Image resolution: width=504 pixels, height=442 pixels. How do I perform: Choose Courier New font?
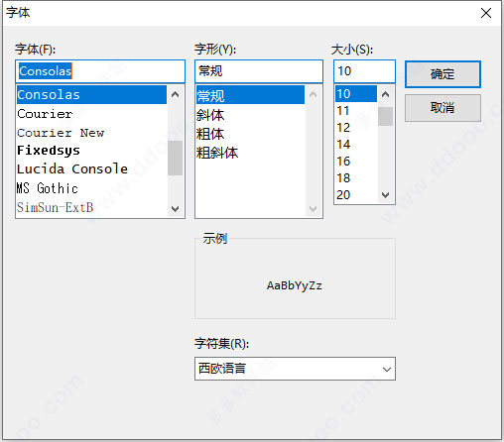(x=91, y=133)
